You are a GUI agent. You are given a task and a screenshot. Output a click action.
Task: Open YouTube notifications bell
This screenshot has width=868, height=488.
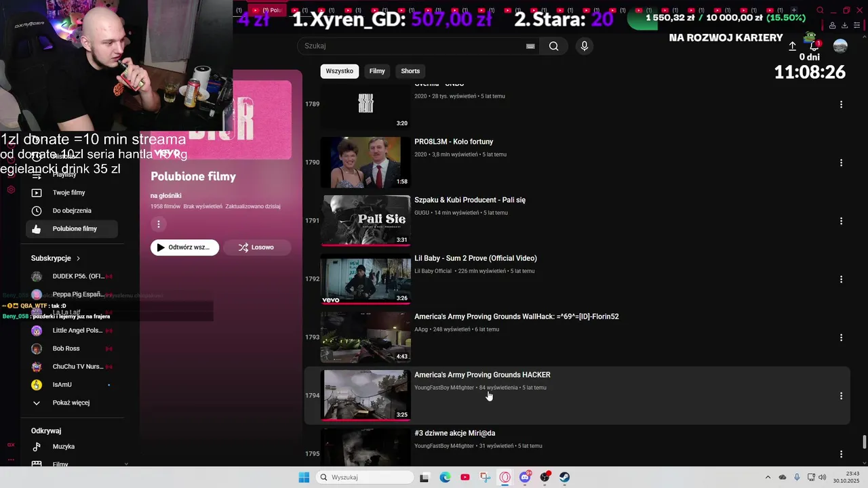click(814, 45)
